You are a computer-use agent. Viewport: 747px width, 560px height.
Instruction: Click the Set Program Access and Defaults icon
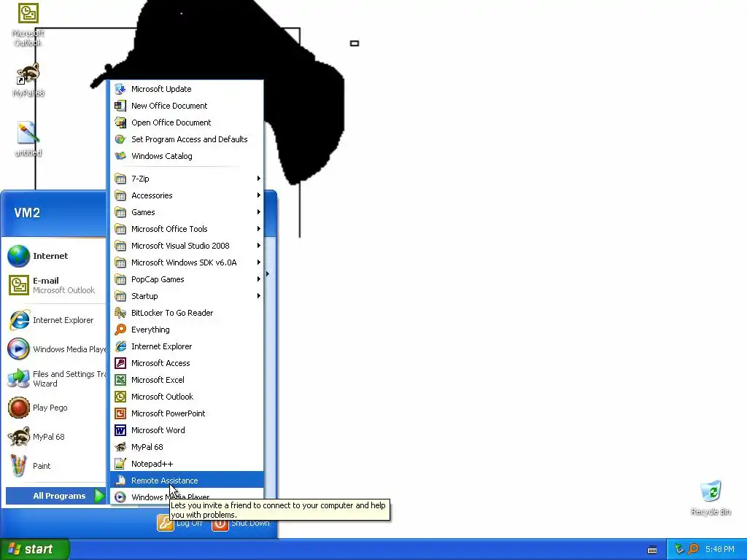coord(120,139)
